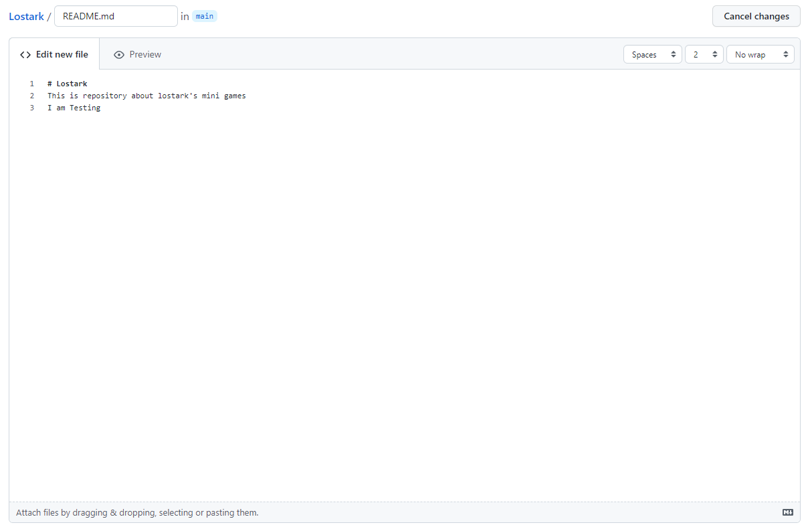
Task: Click the 'I am Testing' line
Action: [x=74, y=108]
